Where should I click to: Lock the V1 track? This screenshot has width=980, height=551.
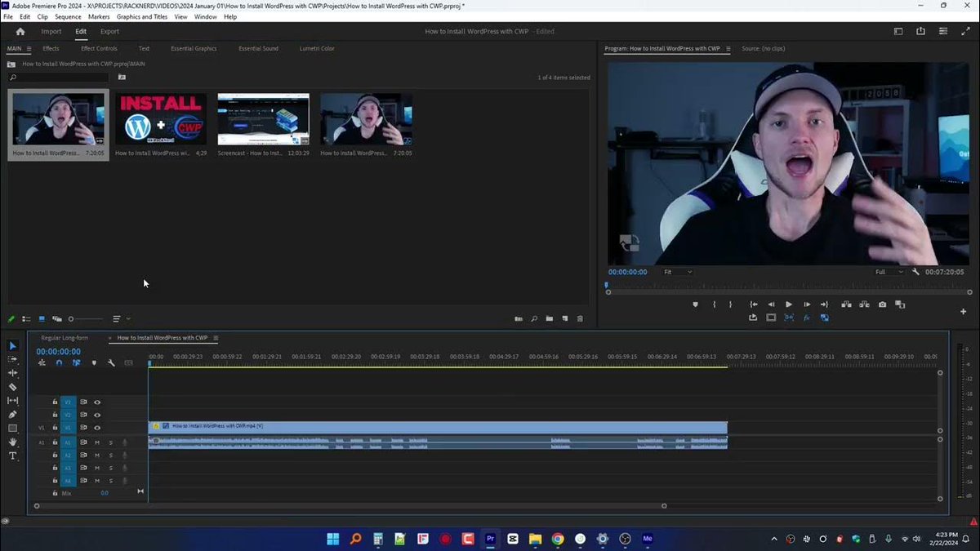point(55,428)
